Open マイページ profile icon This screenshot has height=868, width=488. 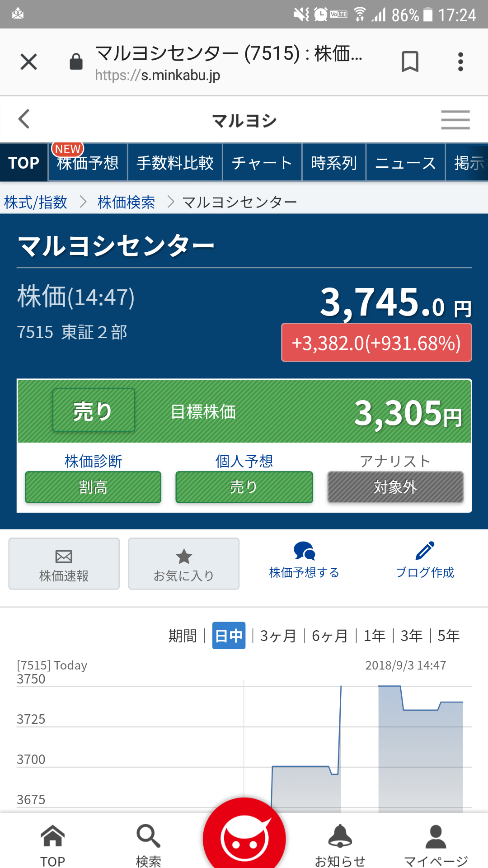(436, 837)
